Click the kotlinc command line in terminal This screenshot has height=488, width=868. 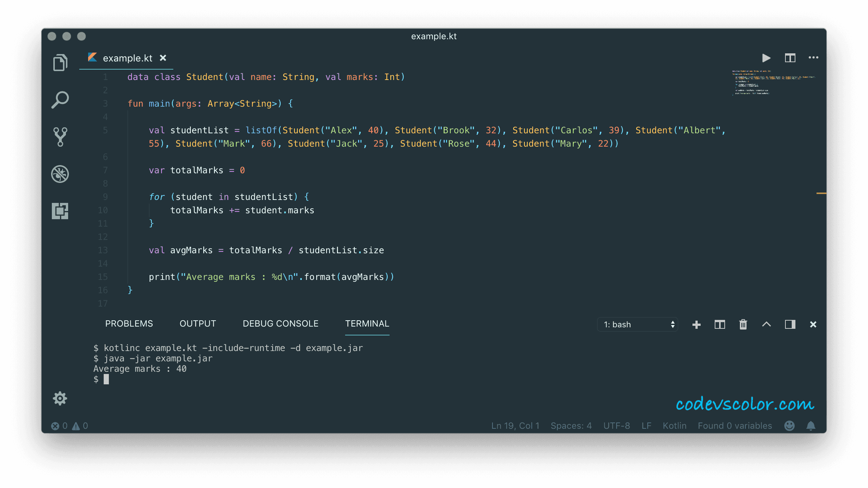pyautogui.click(x=228, y=348)
